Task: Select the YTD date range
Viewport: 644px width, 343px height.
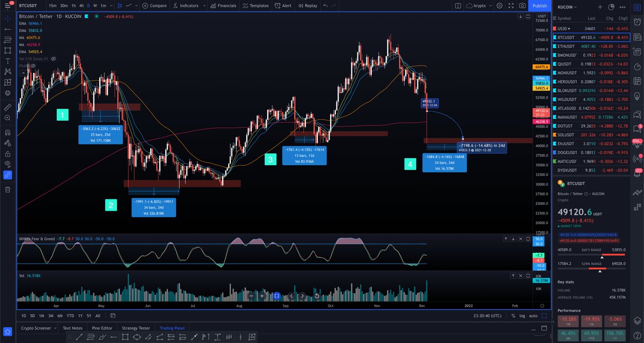Action: click(x=70, y=316)
